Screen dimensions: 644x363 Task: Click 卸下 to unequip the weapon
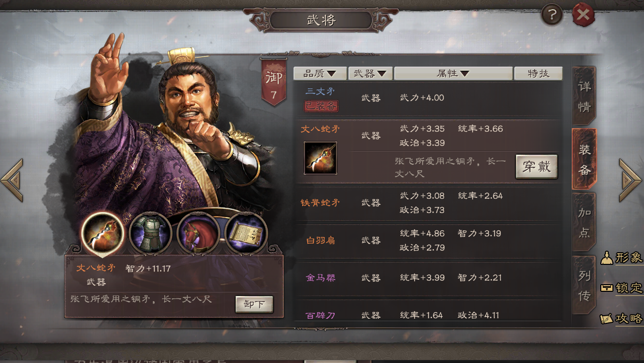click(x=254, y=305)
